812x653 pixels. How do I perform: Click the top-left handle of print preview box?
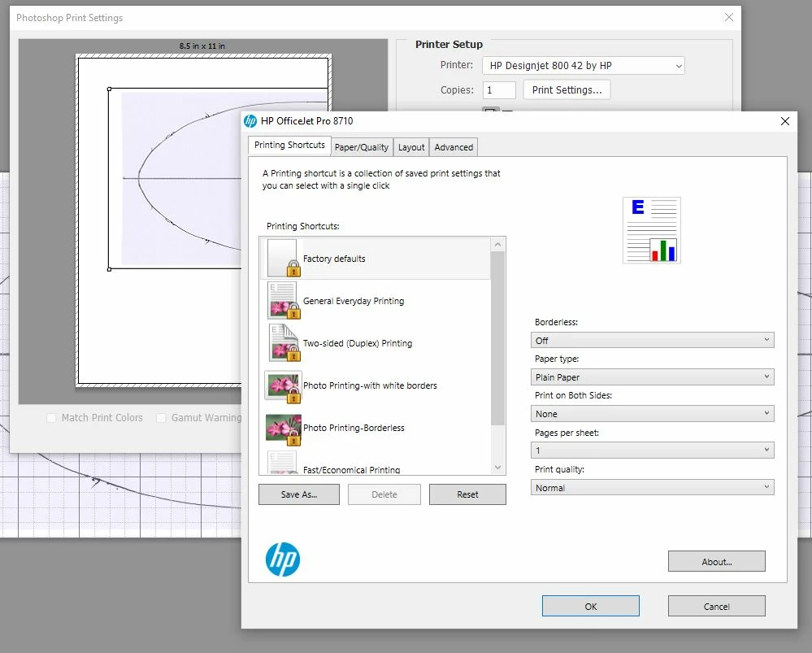pos(109,89)
